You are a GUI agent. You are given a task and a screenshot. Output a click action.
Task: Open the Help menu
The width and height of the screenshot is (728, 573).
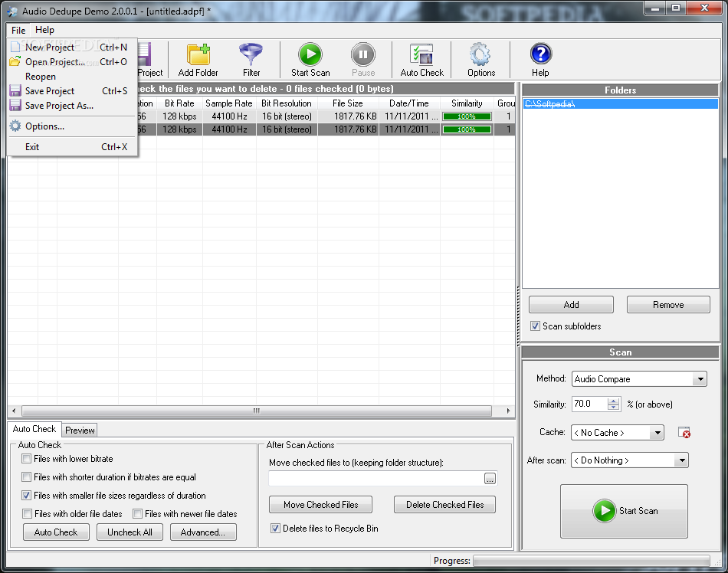point(44,30)
